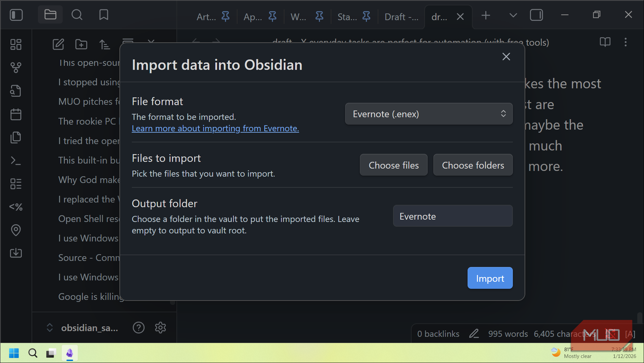This screenshot has width=644, height=363.
Task: Close the active dr... tab
Action: click(x=460, y=17)
